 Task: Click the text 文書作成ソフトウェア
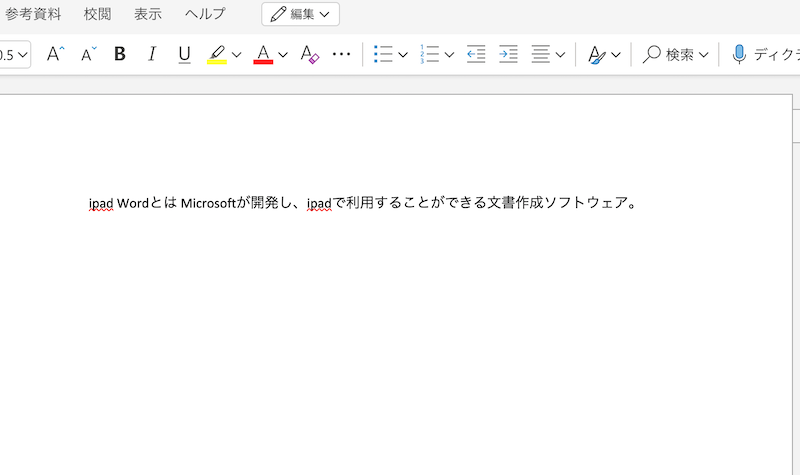558,203
